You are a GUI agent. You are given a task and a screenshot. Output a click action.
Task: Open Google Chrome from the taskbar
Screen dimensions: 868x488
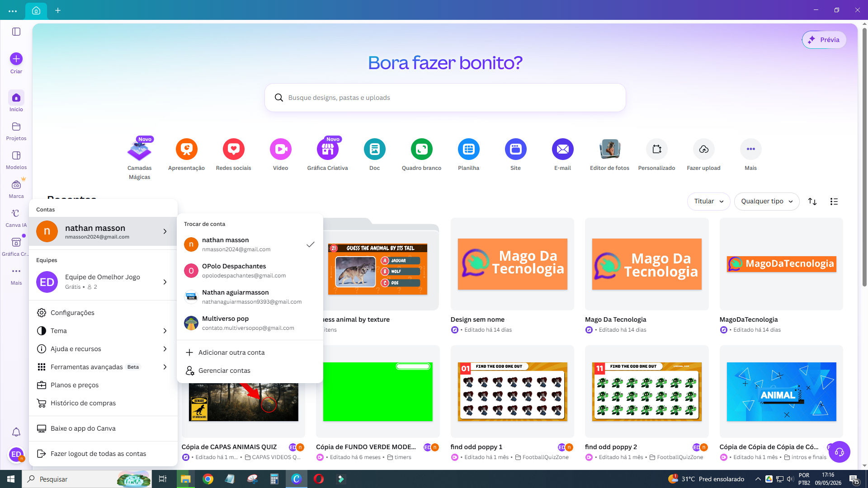[x=208, y=479]
